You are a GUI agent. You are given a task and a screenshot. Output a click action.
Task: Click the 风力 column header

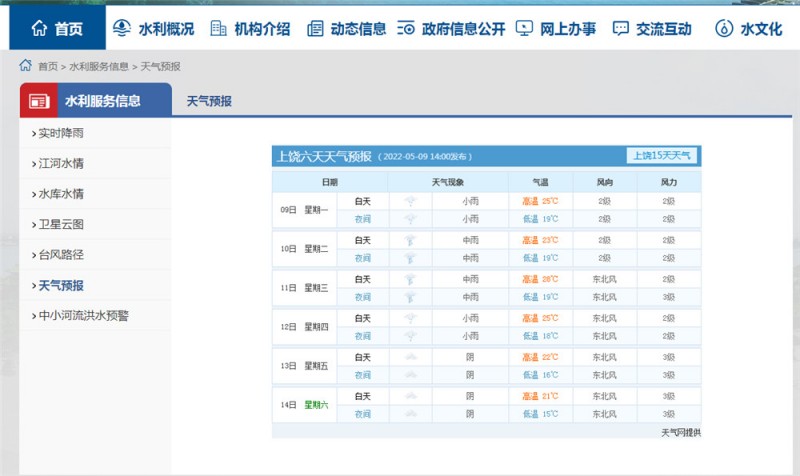[669, 182]
